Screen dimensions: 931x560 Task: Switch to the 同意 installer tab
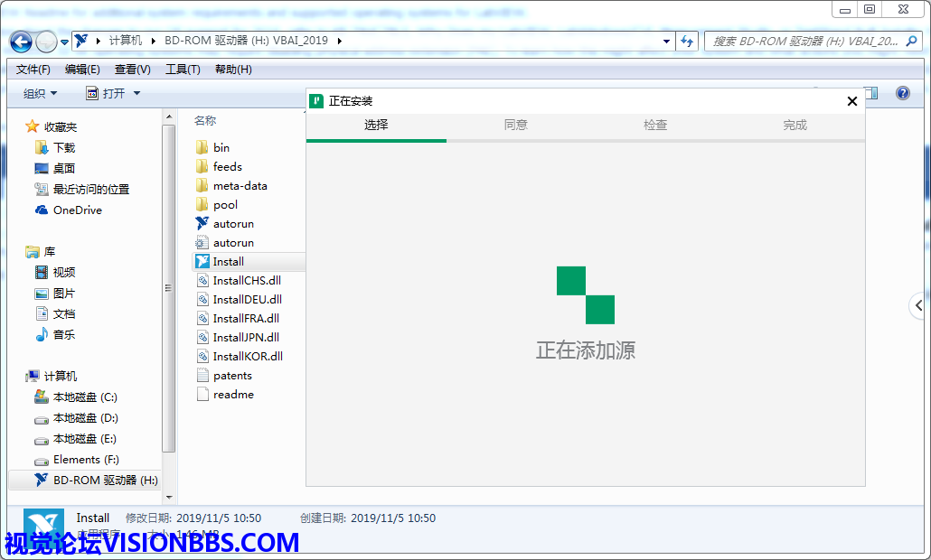pos(515,125)
